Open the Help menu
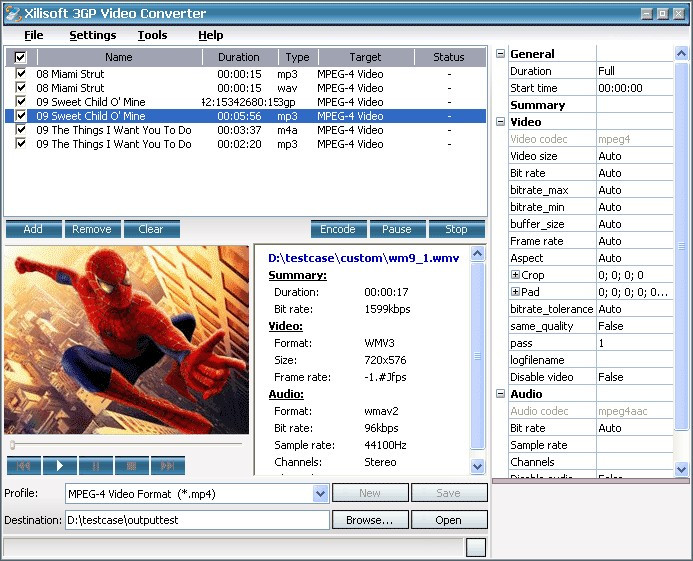This screenshot has height=561, width=693. coord(210,35)
